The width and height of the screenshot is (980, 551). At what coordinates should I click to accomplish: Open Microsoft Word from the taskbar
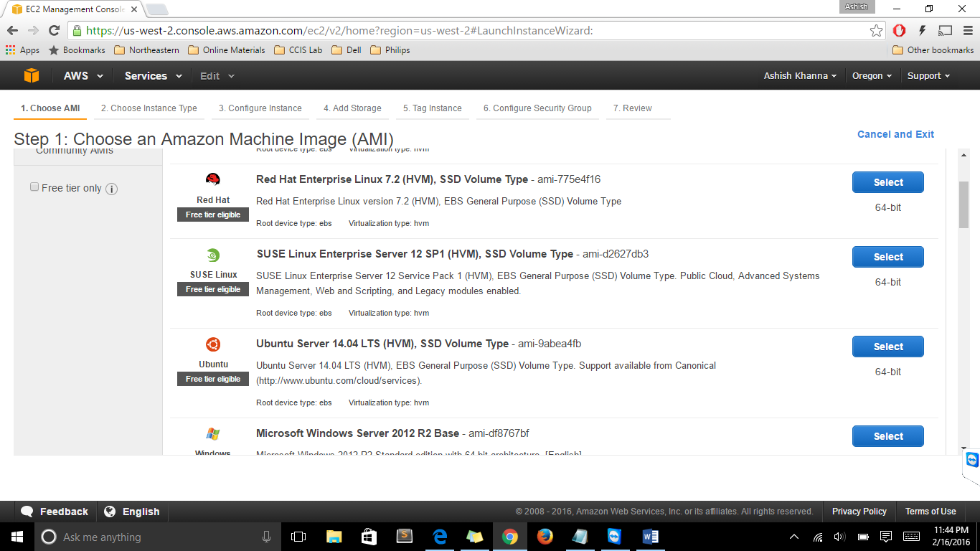coord(651,537)
